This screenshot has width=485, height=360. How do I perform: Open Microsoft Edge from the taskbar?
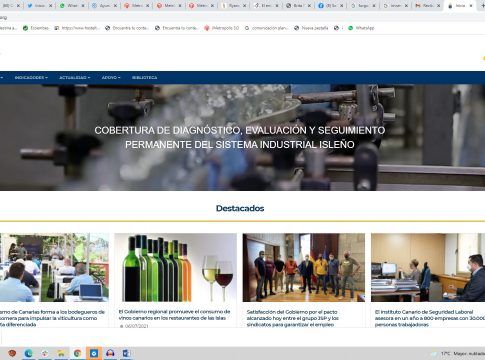click(x=28, y=353)
